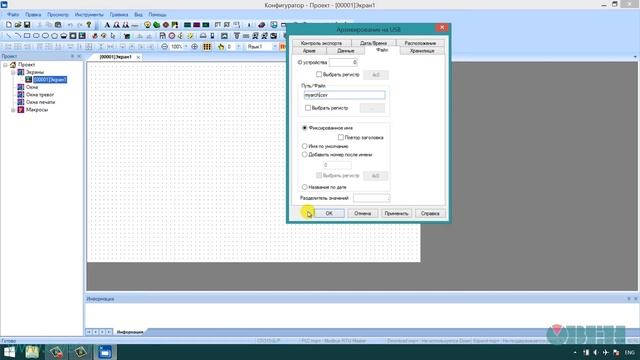Toggle the orange grid display icon

pyautogui.click(x=207, y=47)
